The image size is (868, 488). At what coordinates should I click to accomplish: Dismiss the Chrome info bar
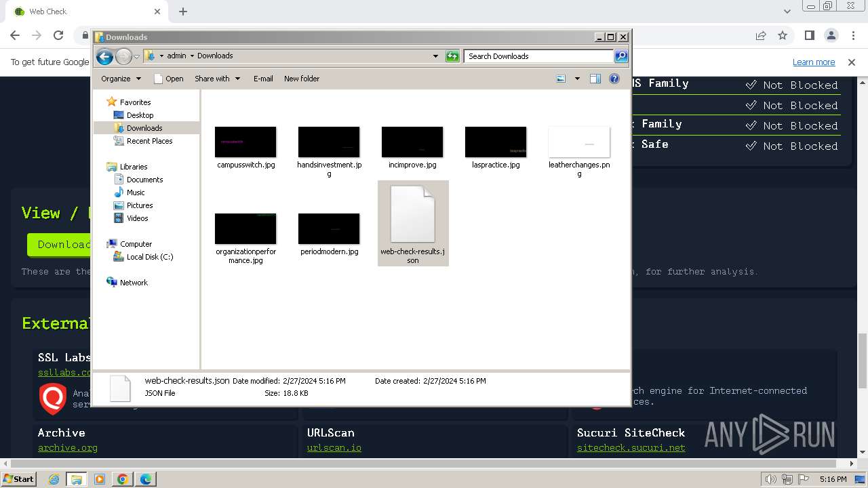(x=852, y=62)
